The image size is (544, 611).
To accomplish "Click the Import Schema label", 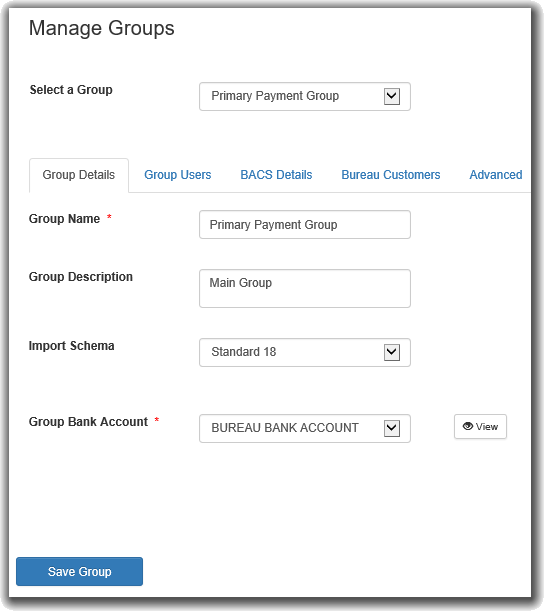I will 71,346.
